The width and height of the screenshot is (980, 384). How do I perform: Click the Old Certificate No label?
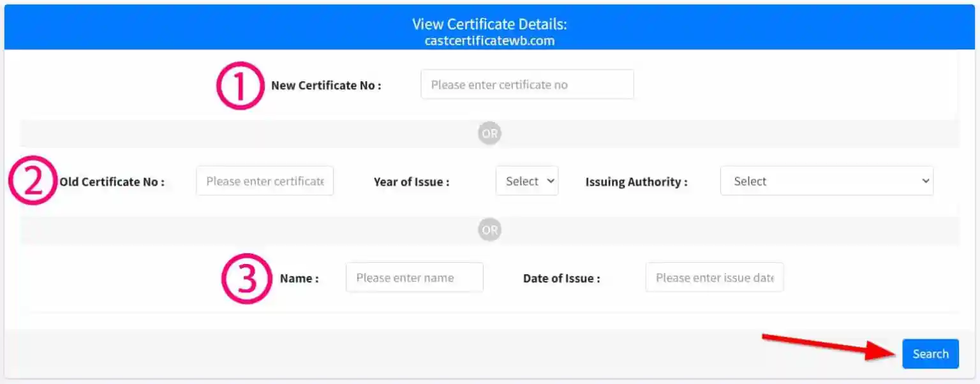112,181
